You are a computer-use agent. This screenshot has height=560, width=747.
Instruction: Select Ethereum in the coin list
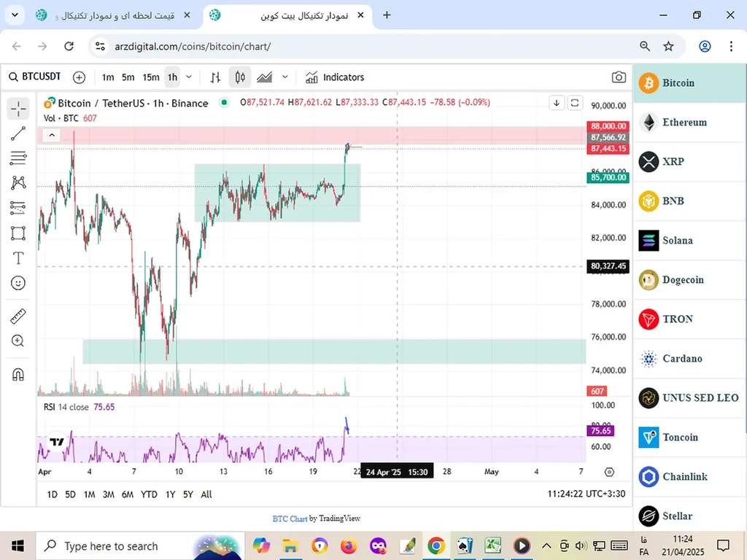689,122
